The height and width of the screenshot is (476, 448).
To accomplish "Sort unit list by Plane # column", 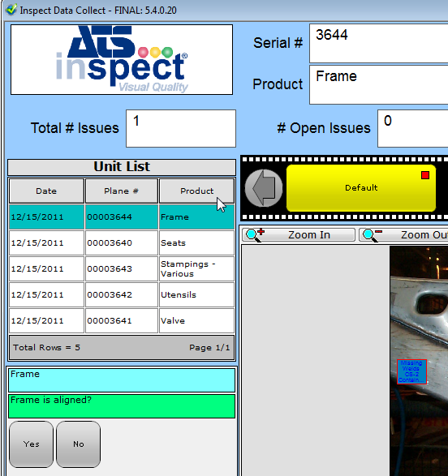I will point(122,191).
